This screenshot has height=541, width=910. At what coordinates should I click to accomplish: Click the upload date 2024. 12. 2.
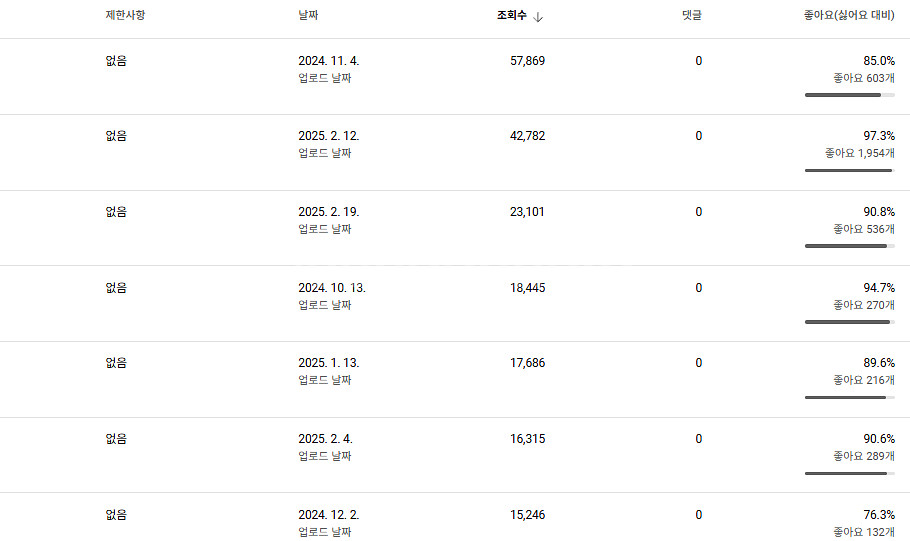pos(328,515)
